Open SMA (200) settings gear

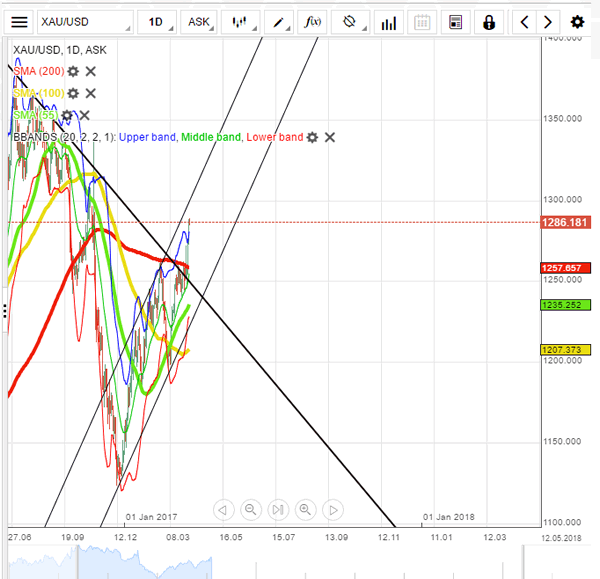pyautogui.click(x=73, y=71)
